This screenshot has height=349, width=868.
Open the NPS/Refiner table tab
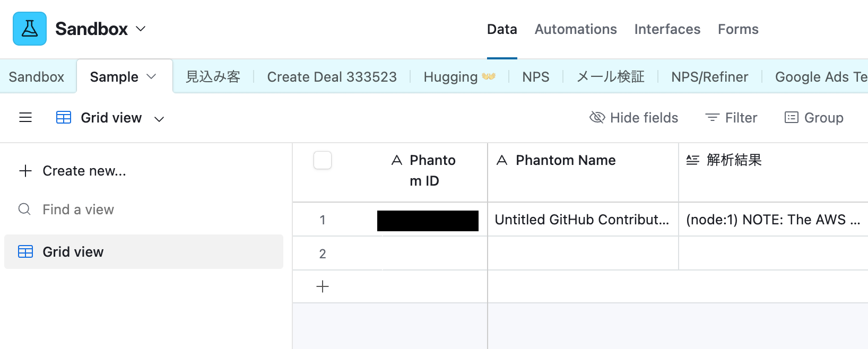click(709, 77)
